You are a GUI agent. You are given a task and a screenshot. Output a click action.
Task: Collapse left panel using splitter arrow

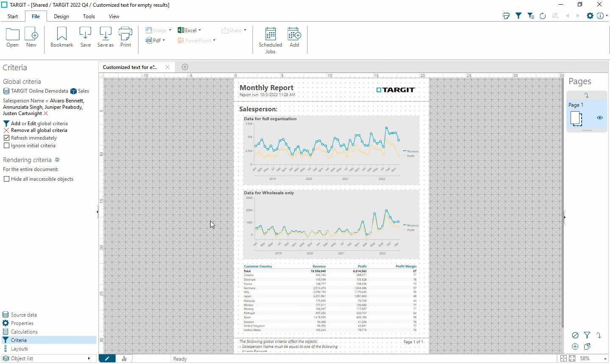point(97,212)
